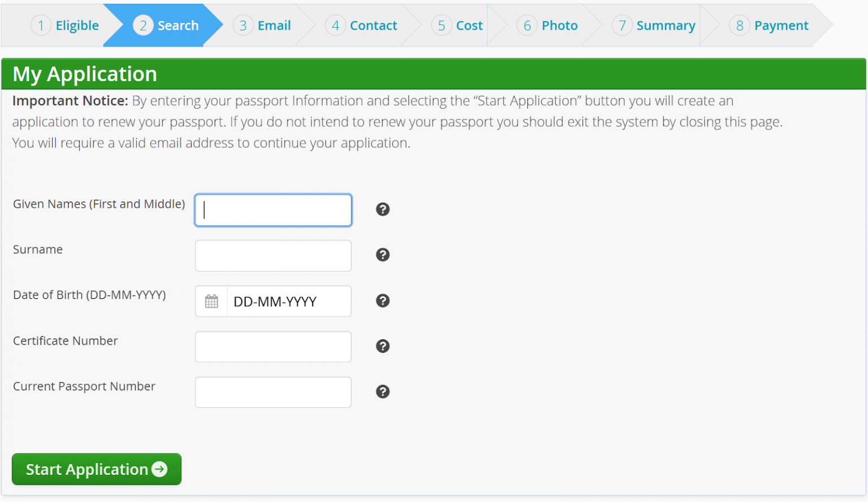The height and width of the screenshot is (502, 868).
Task: Navigate to the Photo step
Action: coord(548,25)
